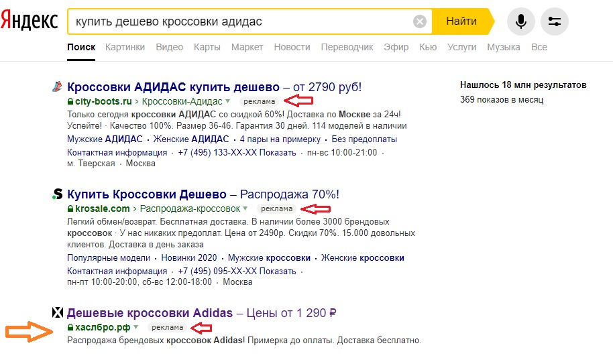Open the Без предоплаты sitelink
This screenshot has width=613, height=364.
pos(364,139)
